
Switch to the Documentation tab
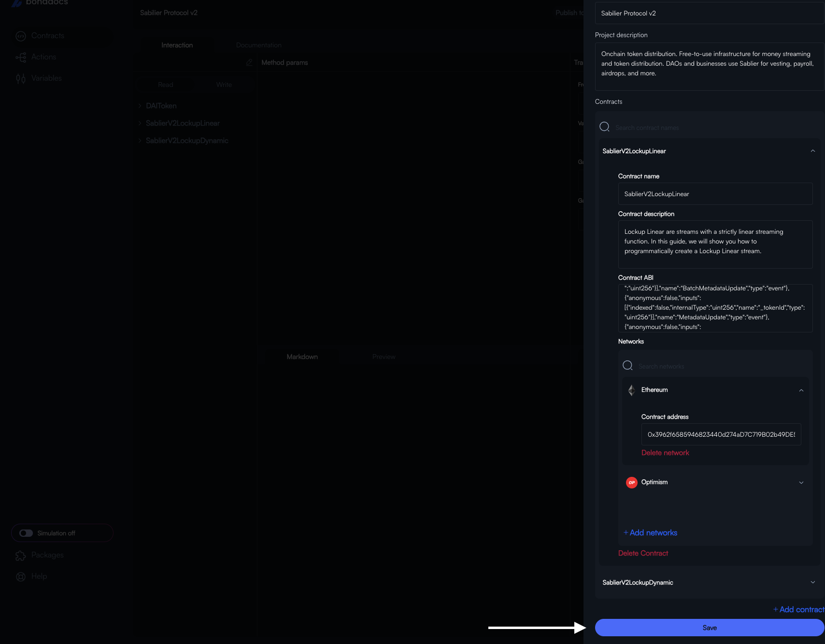click(x=259, y=45)
